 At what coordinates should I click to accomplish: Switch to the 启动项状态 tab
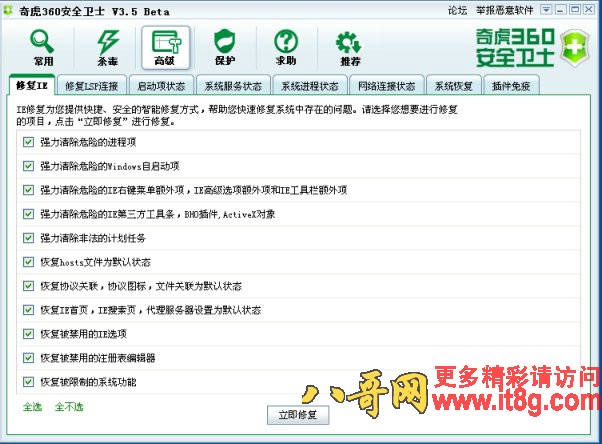(160, 86)
